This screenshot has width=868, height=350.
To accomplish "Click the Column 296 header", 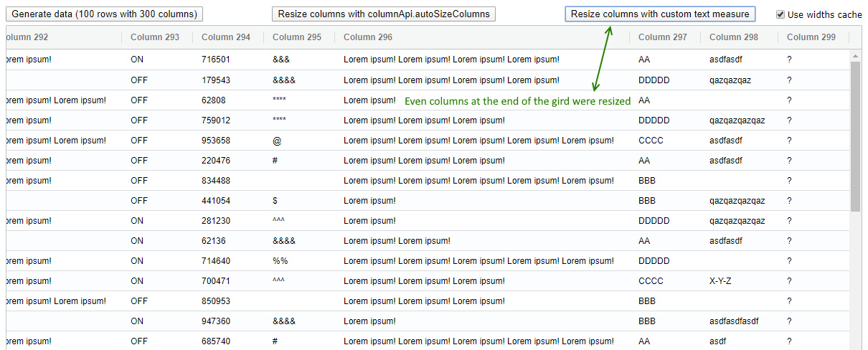I will coord(368,37).
